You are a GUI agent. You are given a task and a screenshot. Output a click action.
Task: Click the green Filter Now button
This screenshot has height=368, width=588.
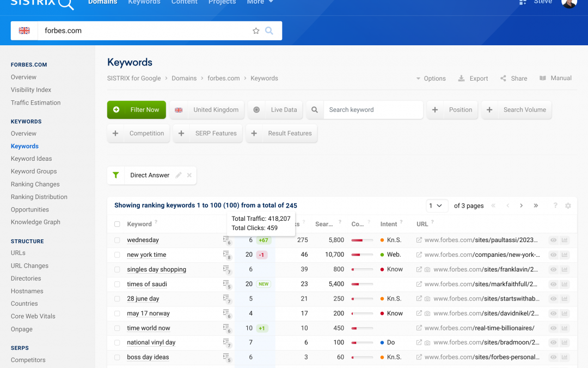point(137,110)
